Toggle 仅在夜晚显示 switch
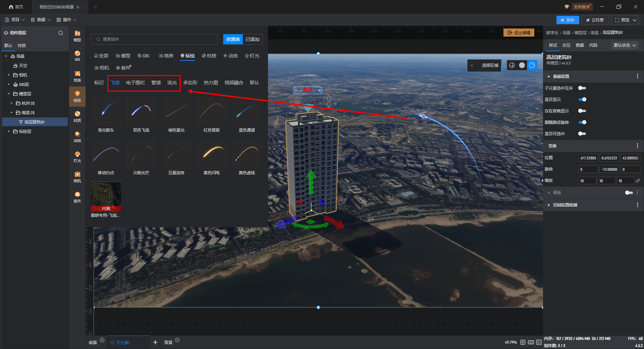The width and height of the screenshot is (644, 349). click(x=582, y=111)
